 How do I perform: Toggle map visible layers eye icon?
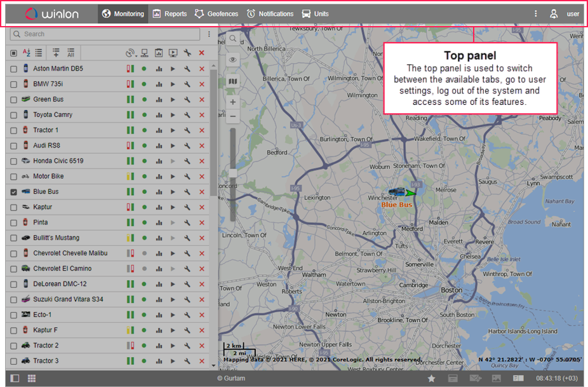[233, 60]
